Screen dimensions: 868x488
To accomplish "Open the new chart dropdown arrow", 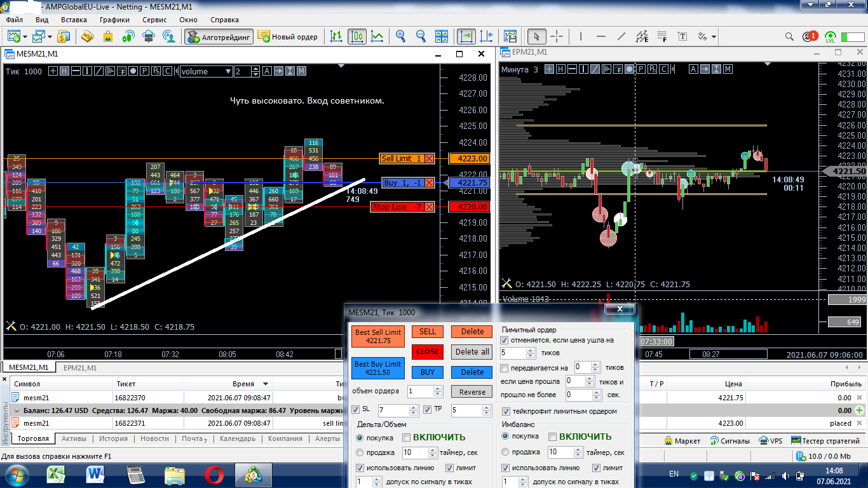I will [x=25, y=37].
